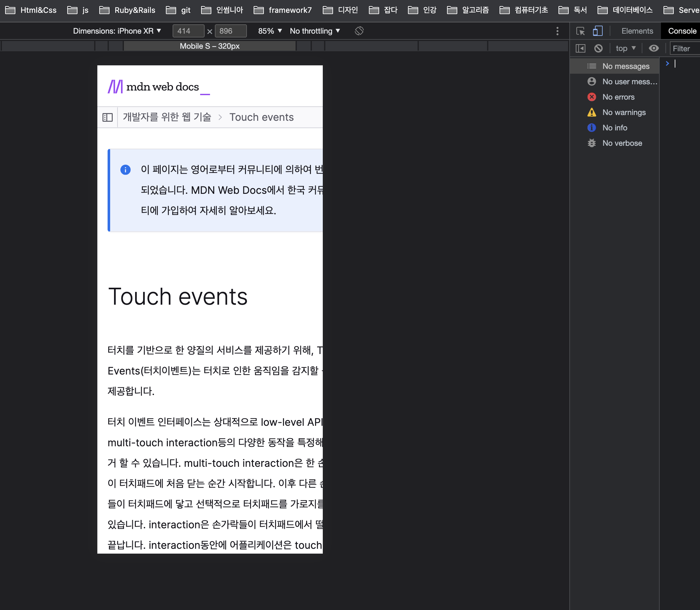Expand the No throttling dropdown
The width and height of the screenshot is (700, 610).
click(315, 31)
